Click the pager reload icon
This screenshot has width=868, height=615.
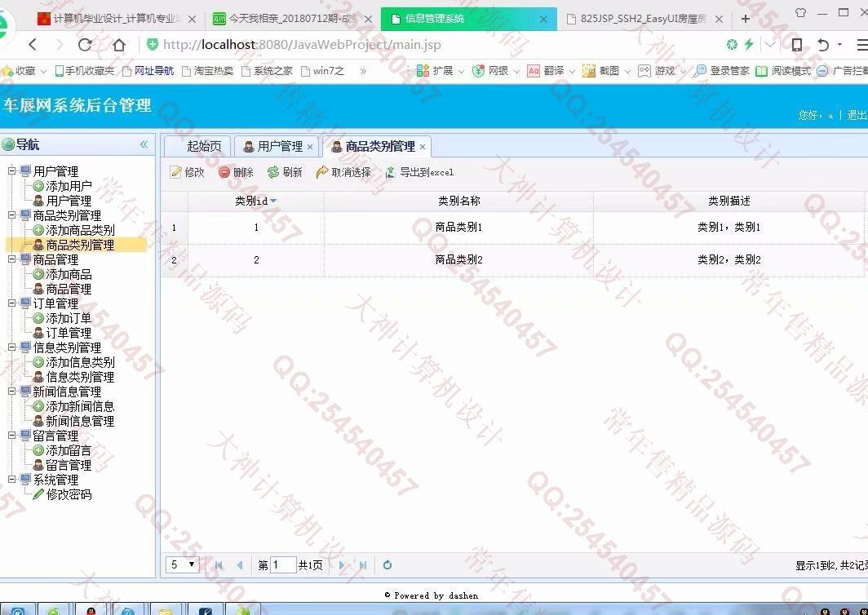387,565
